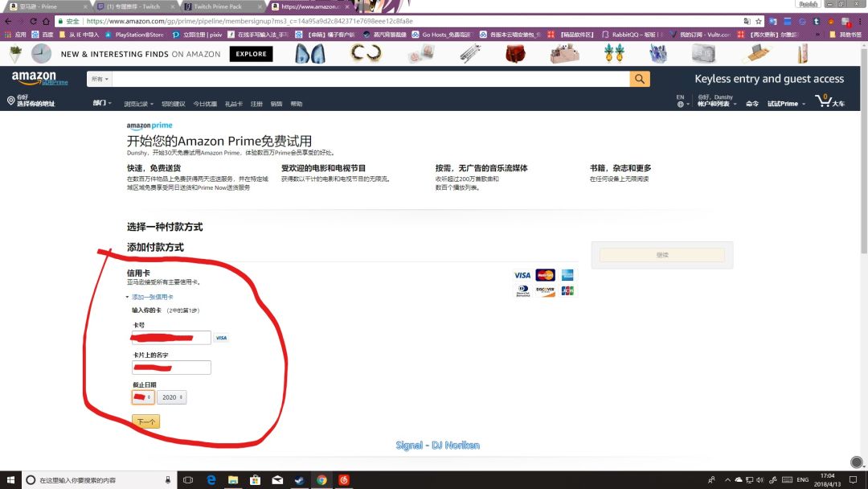Click the Tumblr extension icon
The image size is (868, 489).
pyautogui.click(x=816, y=21)
